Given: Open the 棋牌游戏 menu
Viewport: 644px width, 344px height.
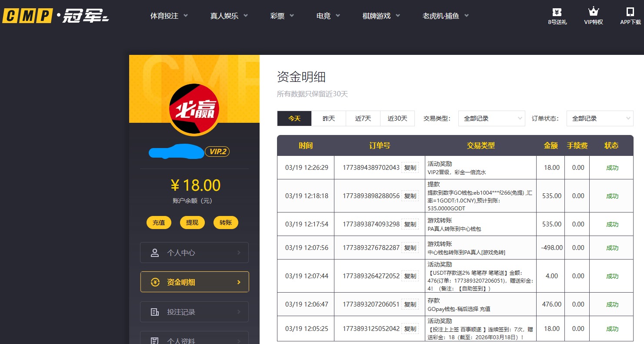Looking at the screenshot, I should click(x=380, y=15).
